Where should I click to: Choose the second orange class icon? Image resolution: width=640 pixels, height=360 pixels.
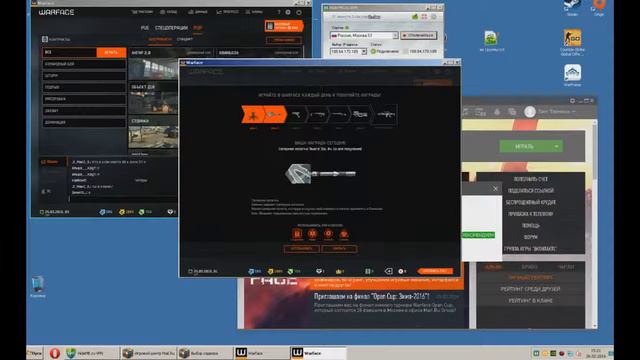click(x=313, y=234)
